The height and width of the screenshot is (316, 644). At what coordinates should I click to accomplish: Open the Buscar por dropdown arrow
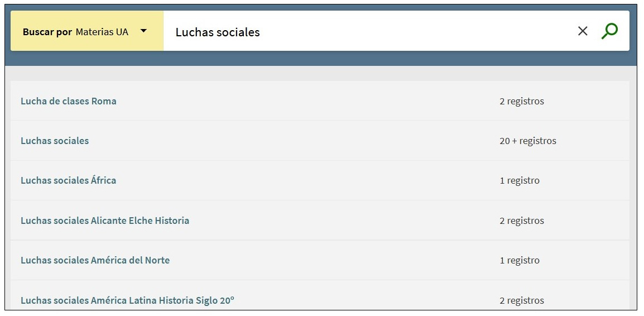tap(143, 31)
